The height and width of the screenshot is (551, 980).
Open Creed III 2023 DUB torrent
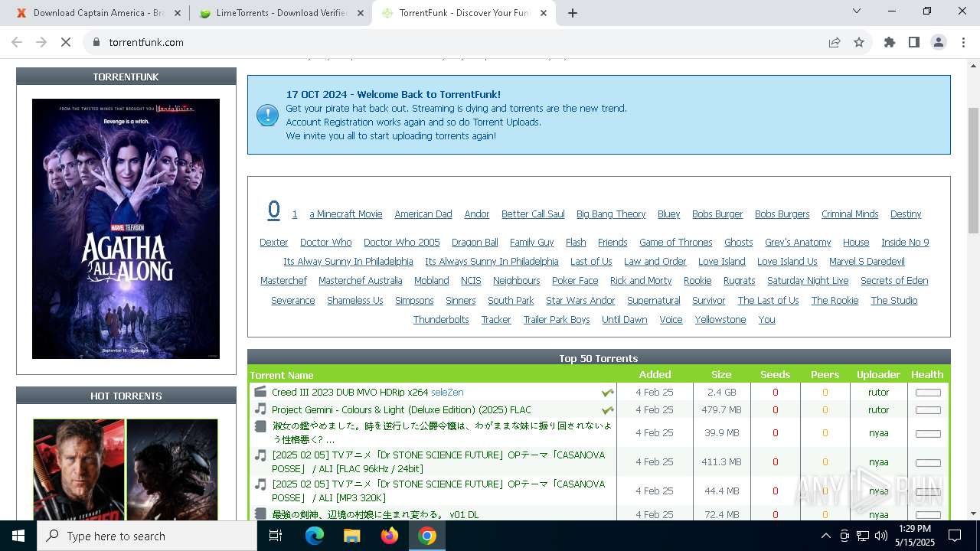coord(350,393)
